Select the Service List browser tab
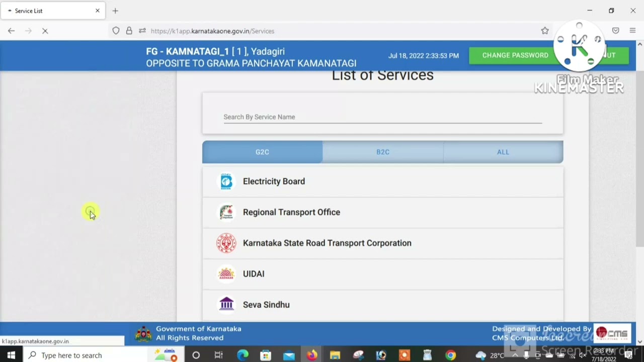 point(53,11)
